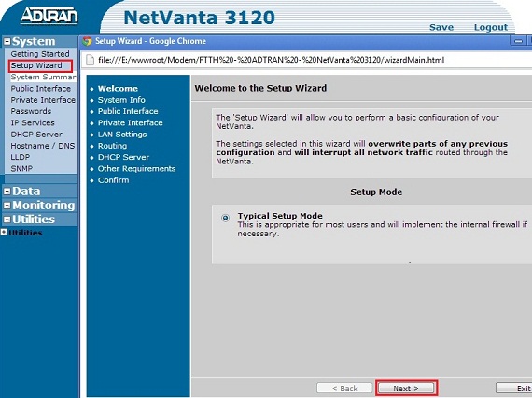Minimize the Setup Wizard Chrome window
The image size is (532, 398).
[x=518, y=41]
